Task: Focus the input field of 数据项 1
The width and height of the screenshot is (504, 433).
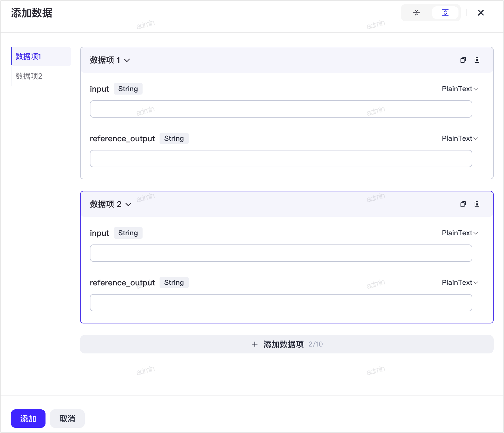Action: (281, 109)
